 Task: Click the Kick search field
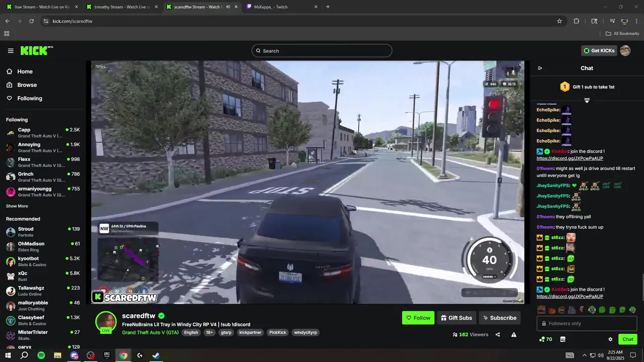(x=322, y=51)
